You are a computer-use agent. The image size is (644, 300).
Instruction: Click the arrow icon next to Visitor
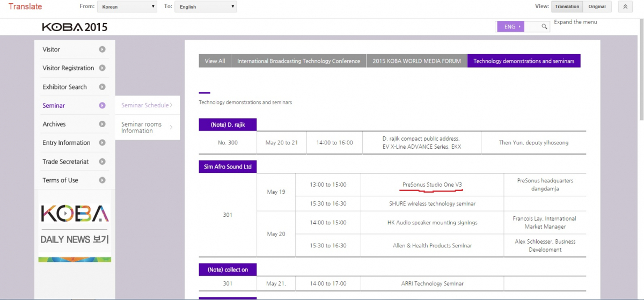(x=102, y=49)
